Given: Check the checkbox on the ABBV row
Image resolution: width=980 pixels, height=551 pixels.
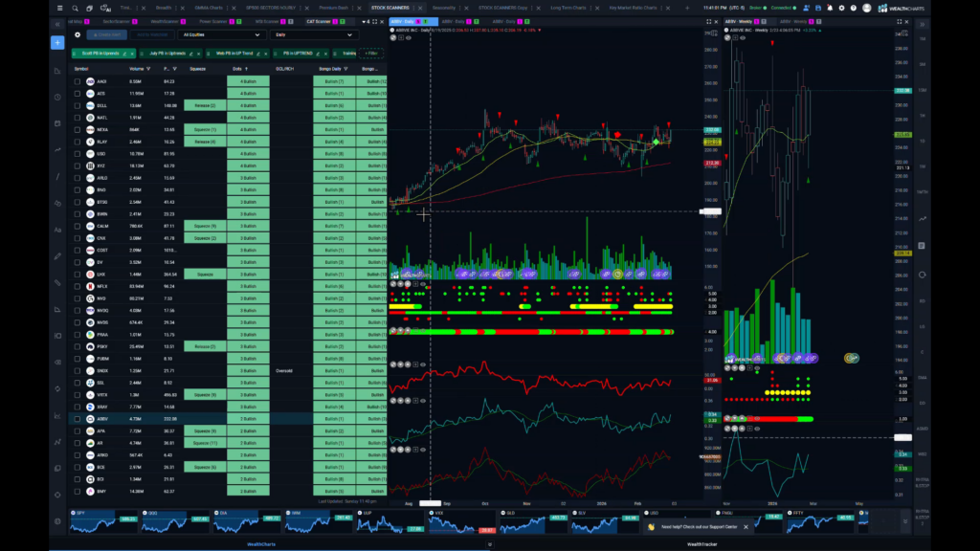Looking at the screenshot, I should click(x=78, y=418).
